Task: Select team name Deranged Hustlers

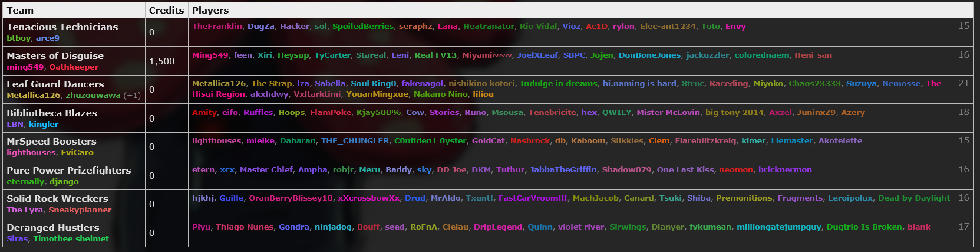Action: (x=53, y=227)
